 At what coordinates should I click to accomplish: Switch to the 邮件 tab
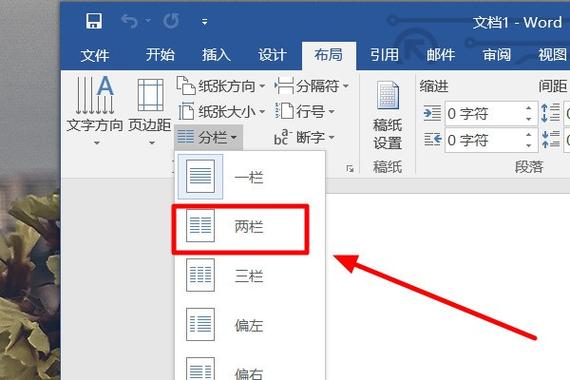(441, 55)
